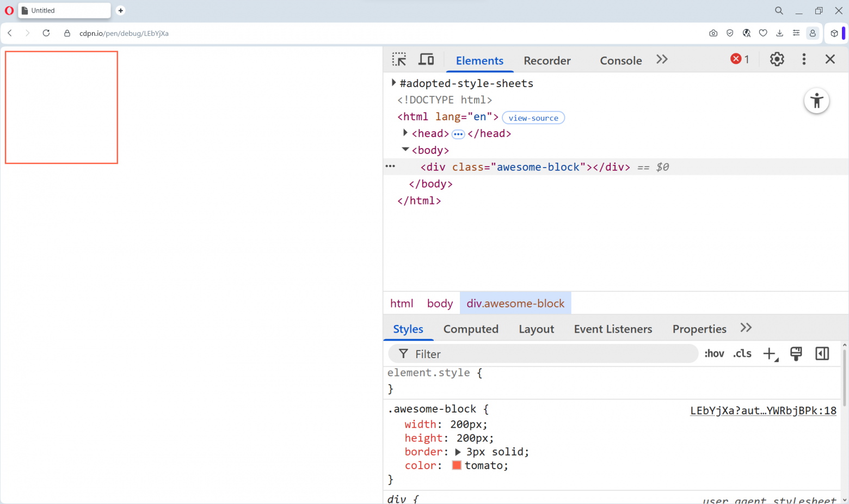Switch to the Recorder tab

pos(547,60)
